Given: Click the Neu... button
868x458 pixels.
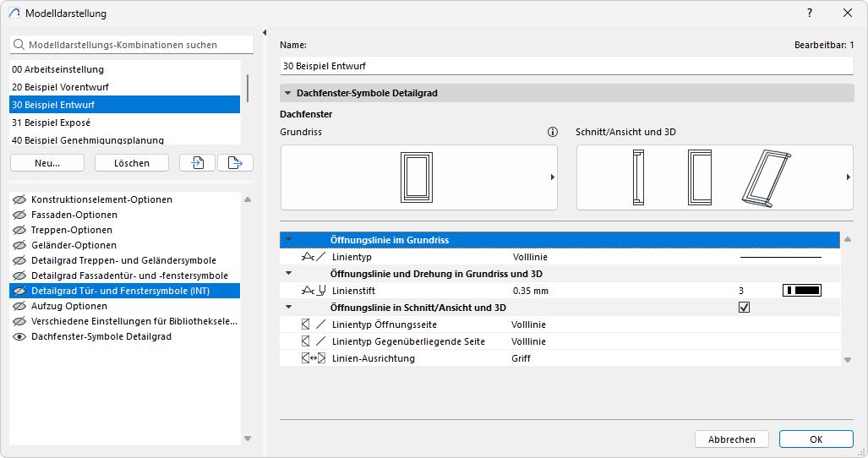Looking at the screenshot, I should pos(47,163).
